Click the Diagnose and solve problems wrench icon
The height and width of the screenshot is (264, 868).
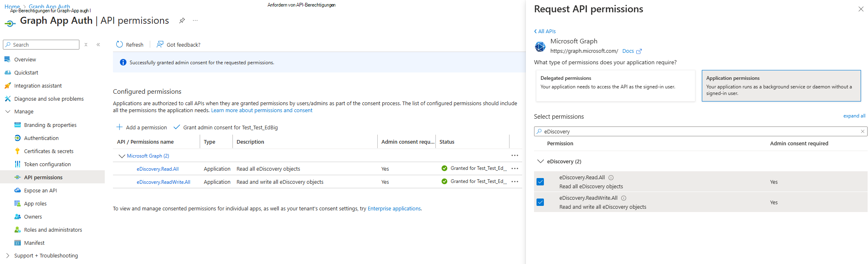click(7, 99)
